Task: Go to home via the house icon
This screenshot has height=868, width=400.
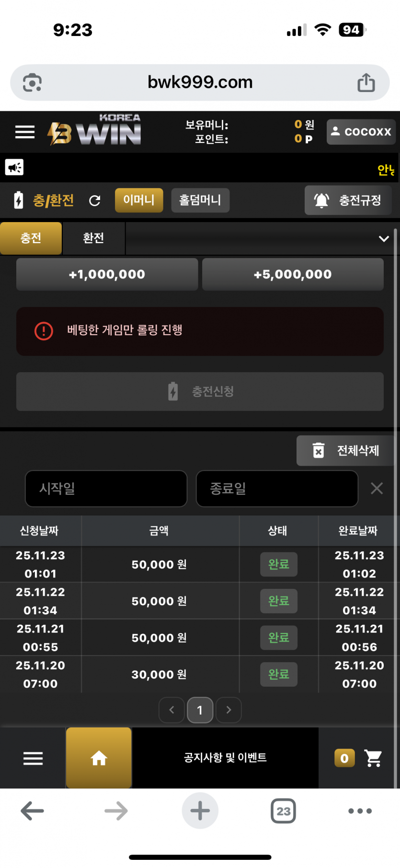Action: [99, 758]
